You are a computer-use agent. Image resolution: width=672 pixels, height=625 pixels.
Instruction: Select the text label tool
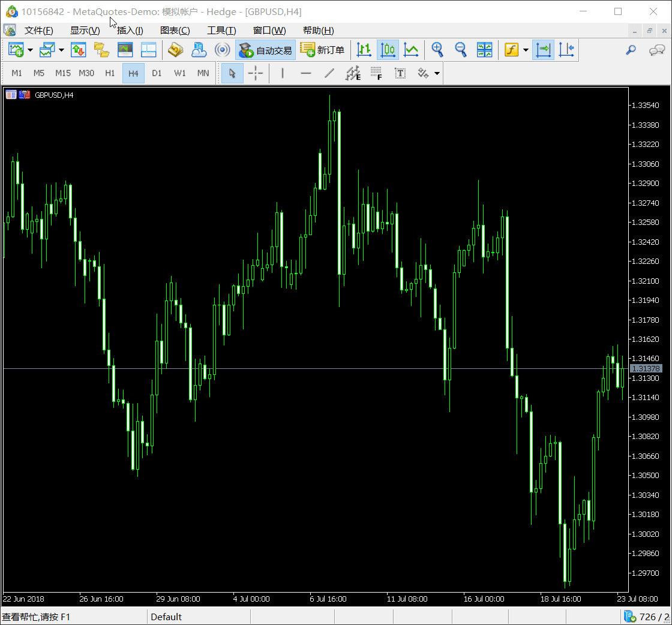[x=400, y=73]
